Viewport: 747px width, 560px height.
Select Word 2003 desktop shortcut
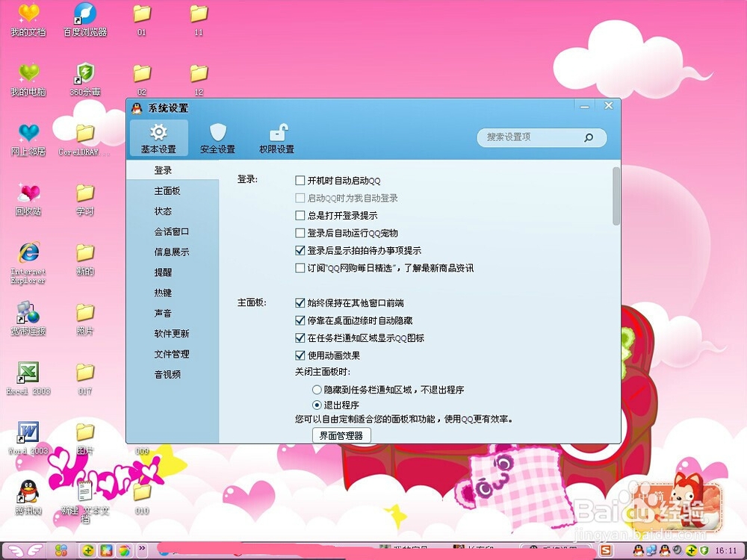[x=28, y=438]
